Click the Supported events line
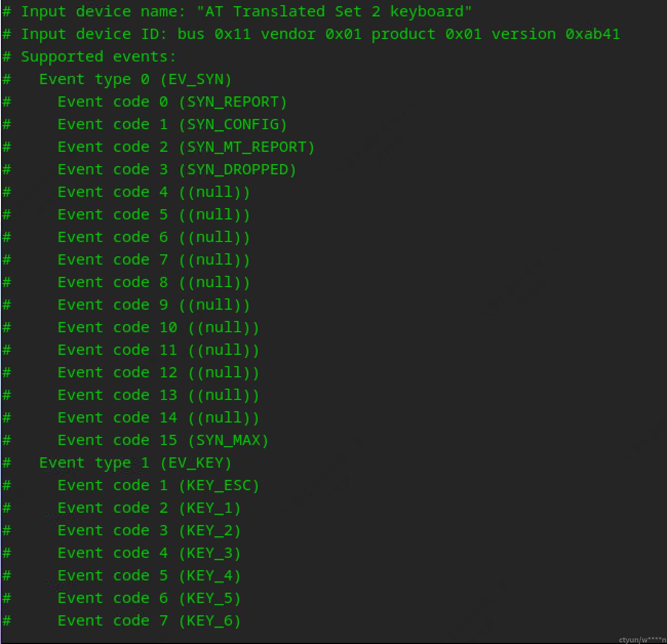Image resolution: width=667 pixels, height=644 pixels. [89, 56]
